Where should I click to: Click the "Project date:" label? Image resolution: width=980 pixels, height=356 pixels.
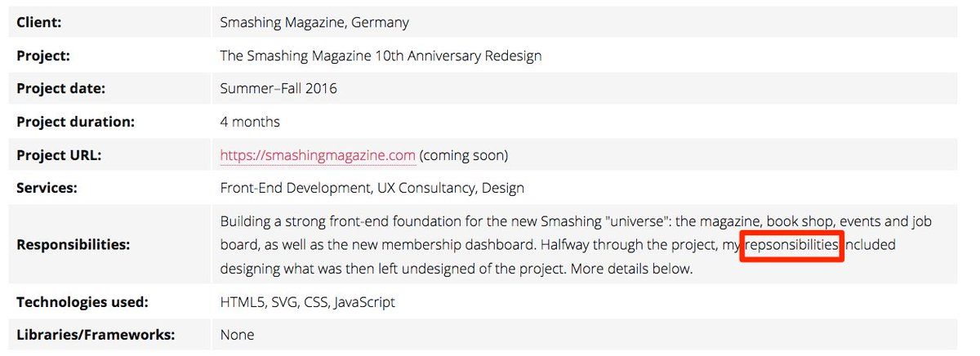[x=61, y=89]
